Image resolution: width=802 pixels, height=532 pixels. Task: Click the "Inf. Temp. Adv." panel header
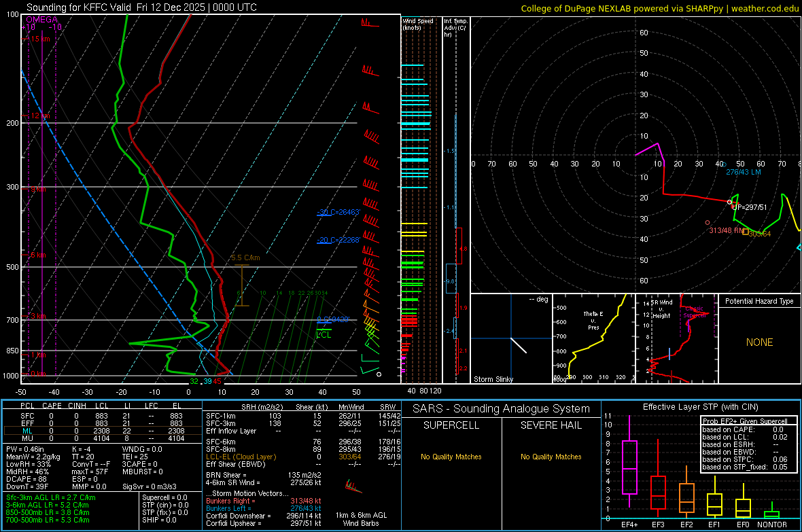pyautogui.click(x=455, y=28)
